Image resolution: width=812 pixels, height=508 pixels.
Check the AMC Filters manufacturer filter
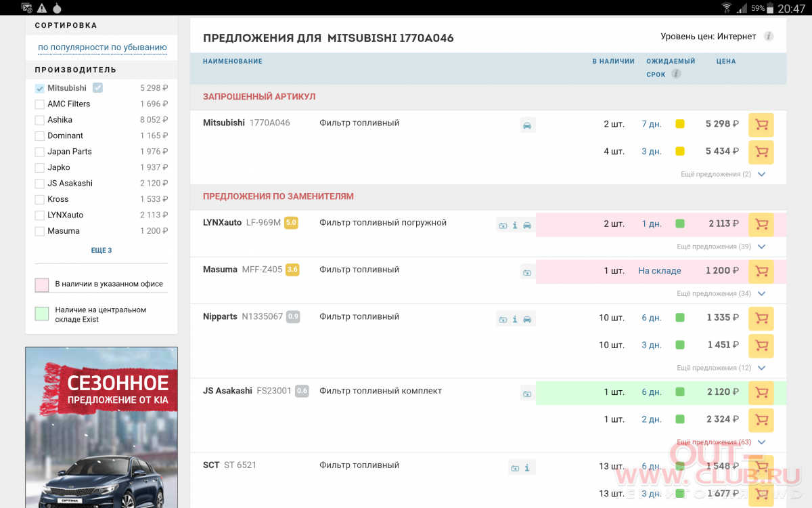(39, 104)
